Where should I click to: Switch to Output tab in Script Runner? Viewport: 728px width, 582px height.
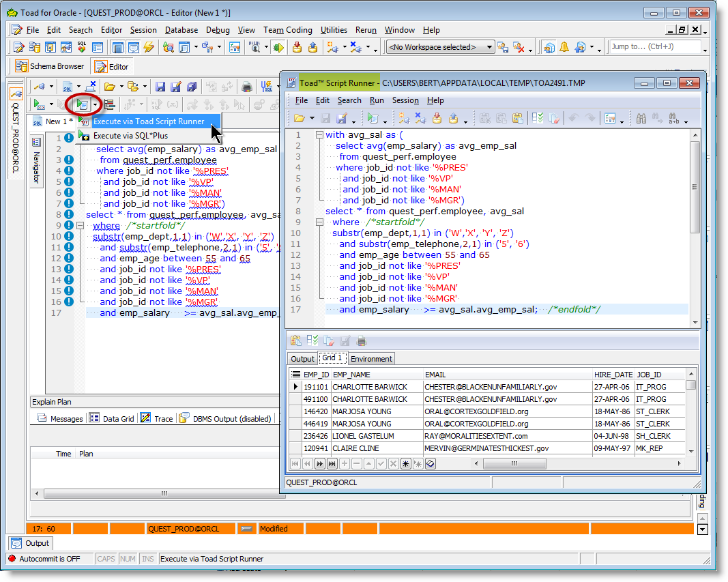302,359
